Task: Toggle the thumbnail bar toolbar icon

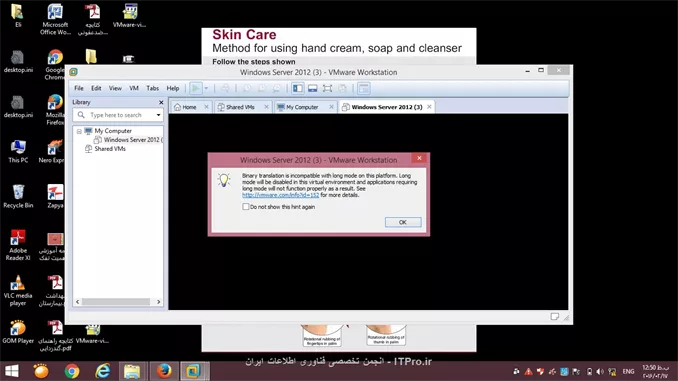Action: pos(313,88)
